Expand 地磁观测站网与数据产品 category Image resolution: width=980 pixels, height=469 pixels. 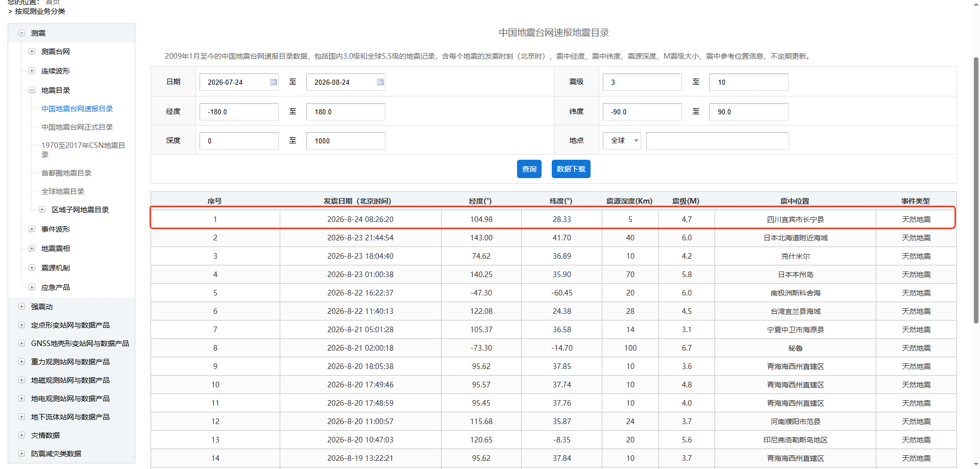(22, 380)
